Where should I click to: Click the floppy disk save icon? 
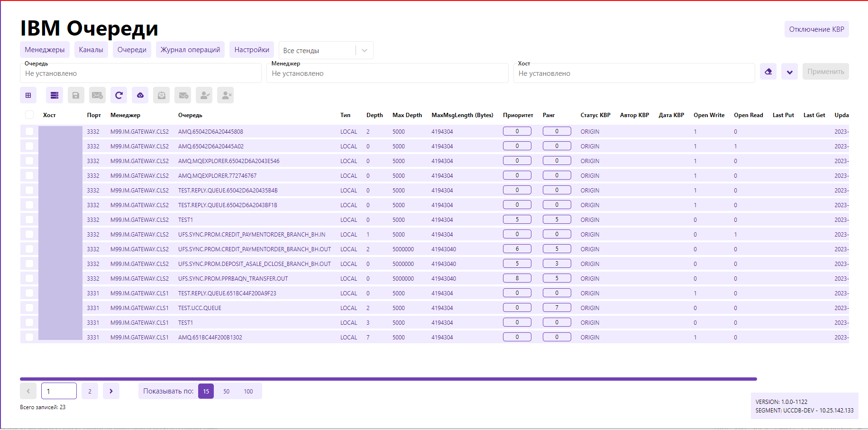pyautogui.click(x=76, y=95)
